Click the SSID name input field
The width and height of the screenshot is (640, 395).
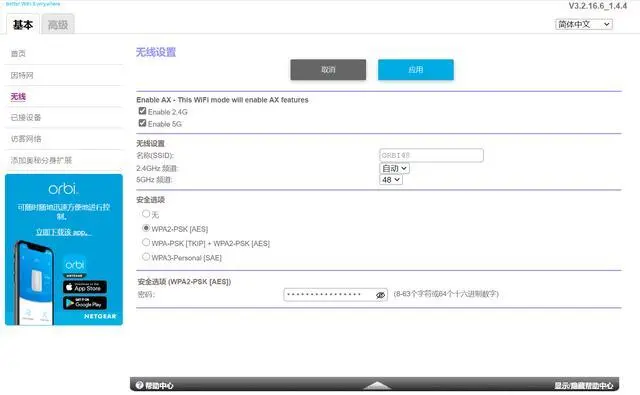pos(431,155)
